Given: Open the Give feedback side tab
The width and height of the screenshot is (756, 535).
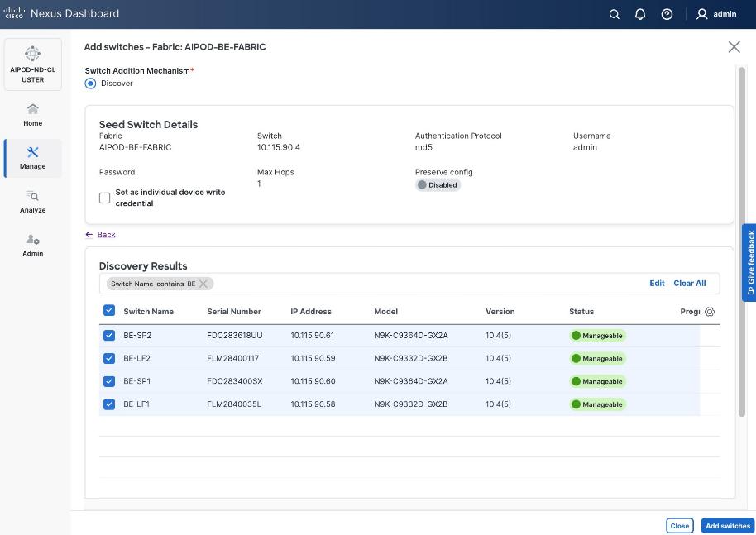Looking at the screenshot, I should pos(749,262).
